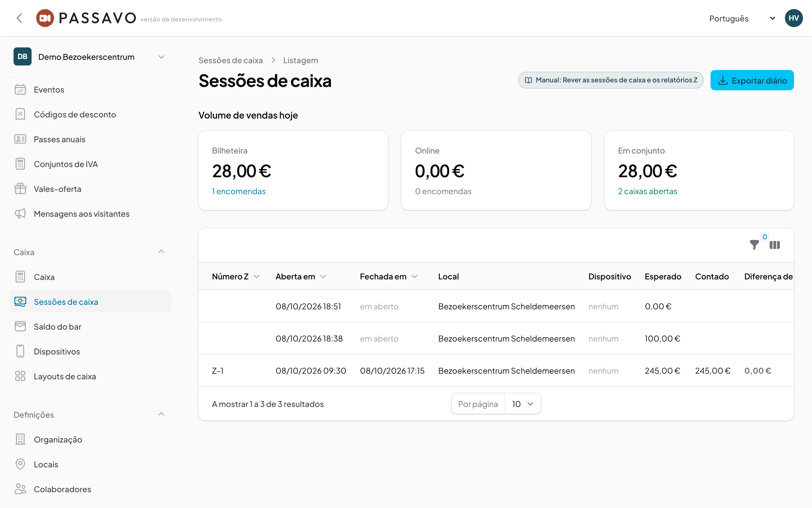
Task: Click the Eventos calendar icon
Action: point(20,89)
